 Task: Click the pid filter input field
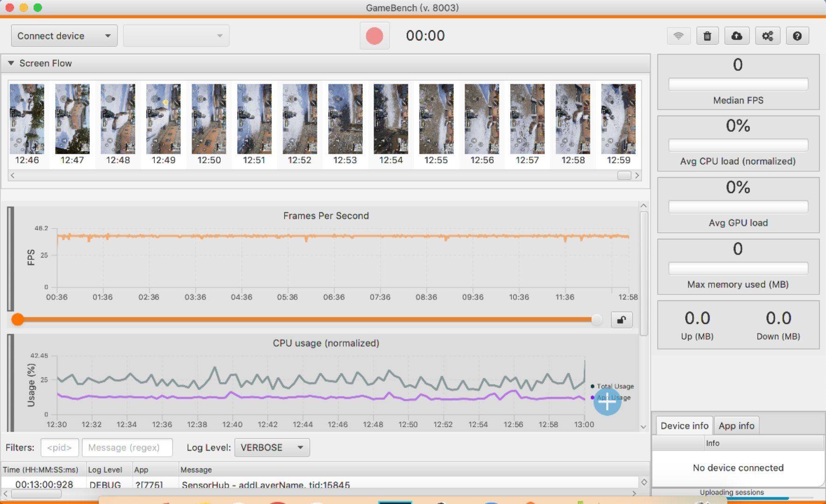tap(59, 448)
